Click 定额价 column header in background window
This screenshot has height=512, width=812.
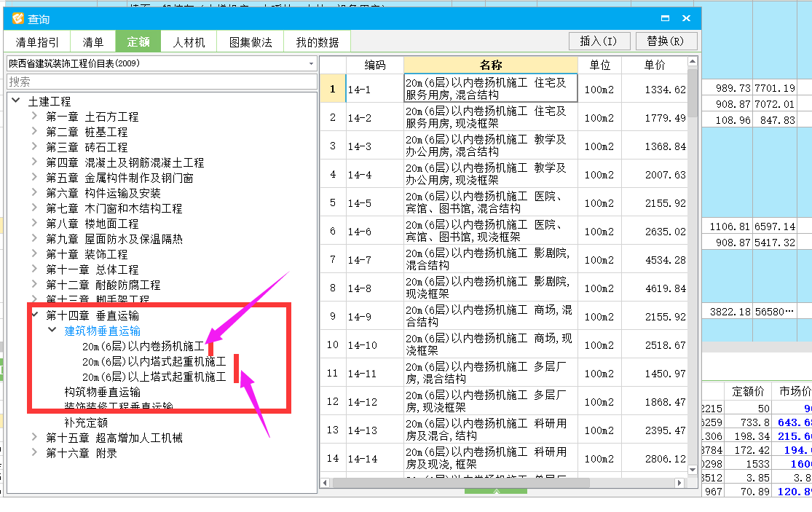coord(748,391)
